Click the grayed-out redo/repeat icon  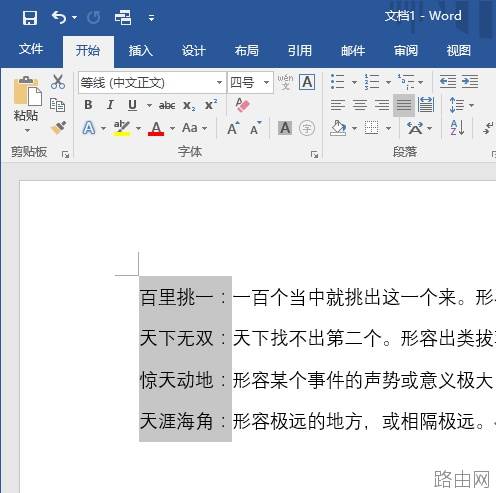pos(94,18)
